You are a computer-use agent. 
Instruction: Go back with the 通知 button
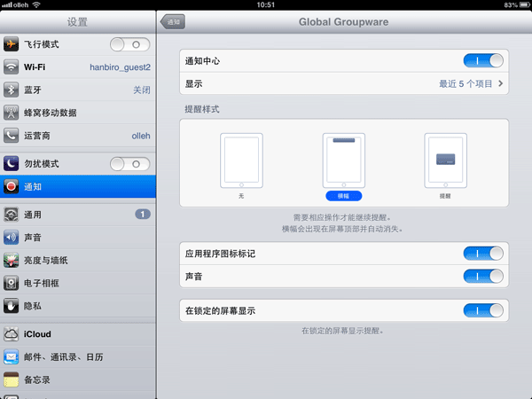pos(172,21)
